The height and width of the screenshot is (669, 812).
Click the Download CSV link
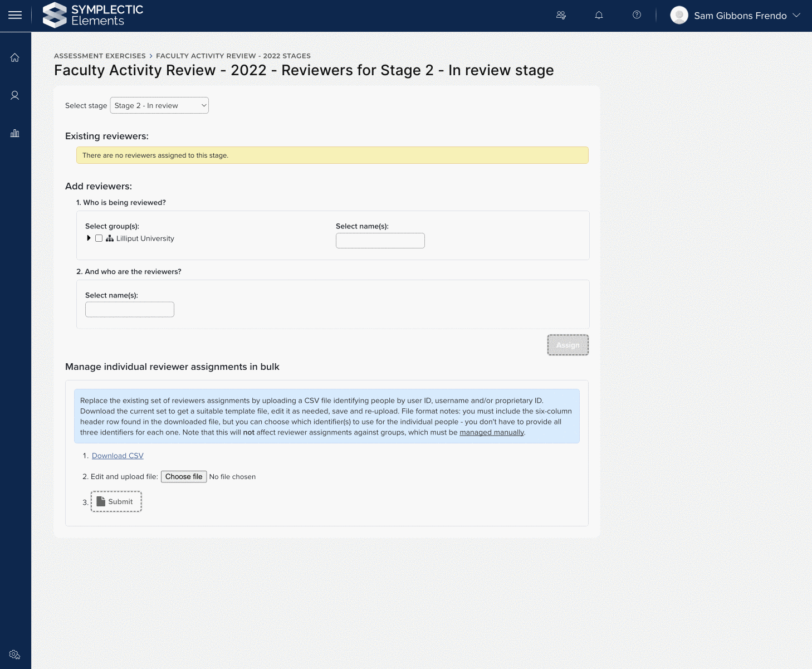coord(118,456)
